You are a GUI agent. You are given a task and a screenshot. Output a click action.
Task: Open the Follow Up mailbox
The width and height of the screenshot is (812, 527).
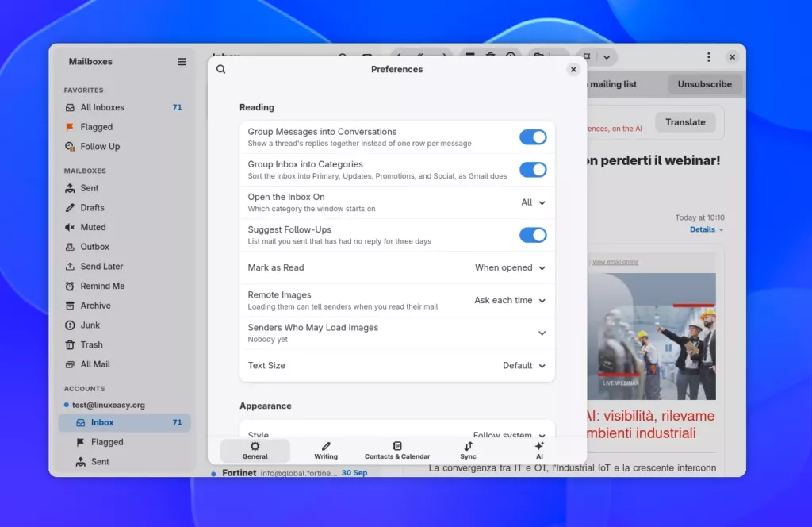124,147
